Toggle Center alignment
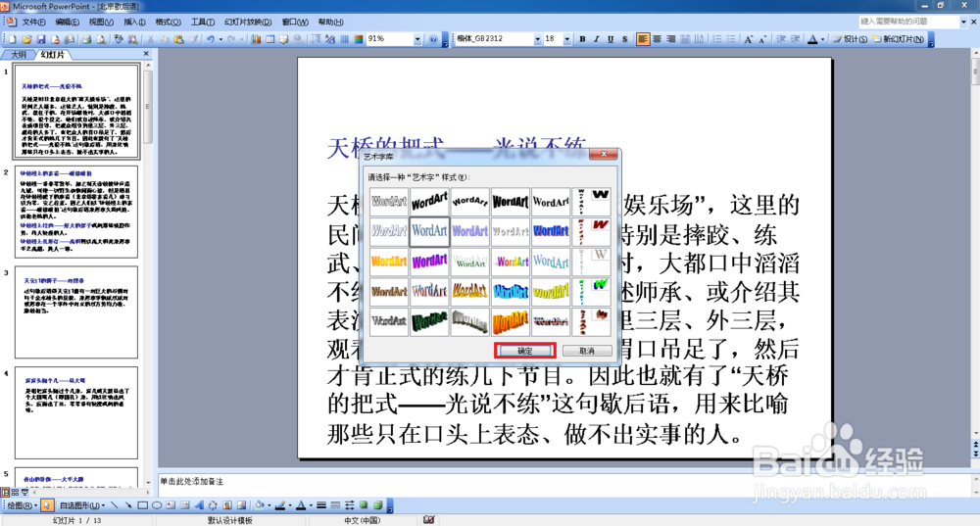The image size is (980, 526). click(657, 39)
